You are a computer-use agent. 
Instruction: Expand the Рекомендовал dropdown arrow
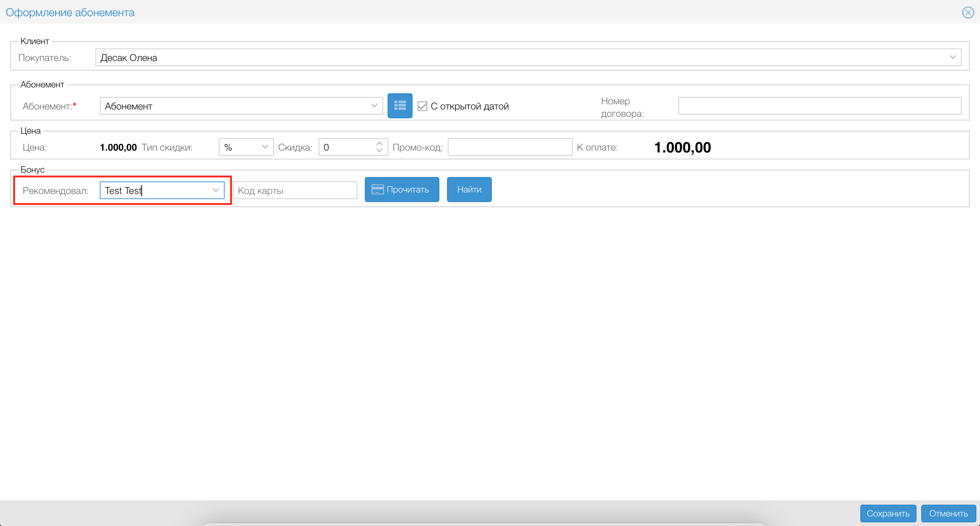[x=216, y=190]
